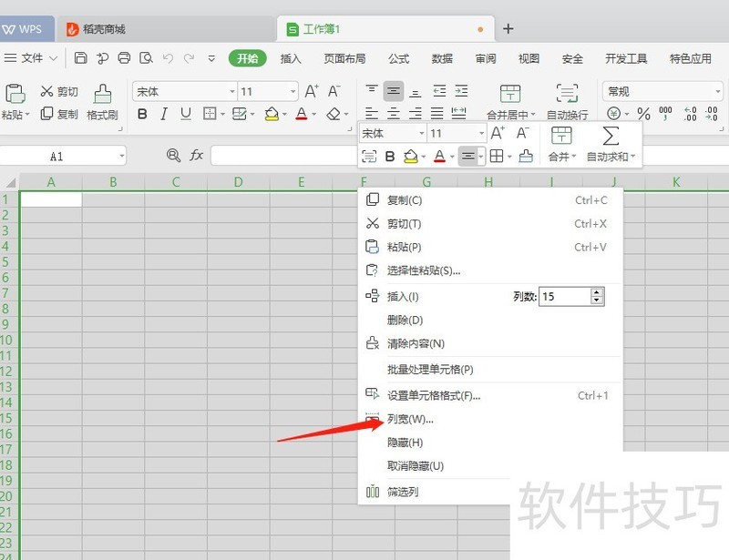
Task: Click the Merge (合并) icon in mini toolbar
Action: (x=562, y=136)
